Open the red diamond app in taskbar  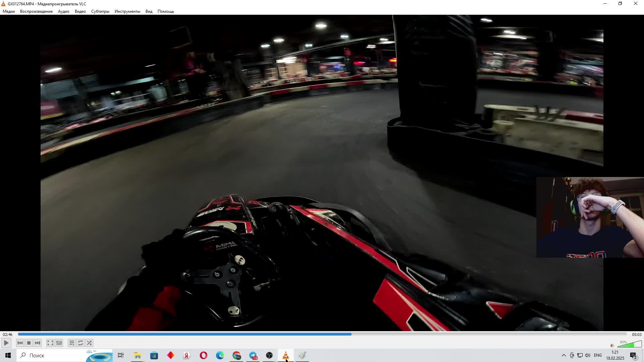click(x=170, y=355)
